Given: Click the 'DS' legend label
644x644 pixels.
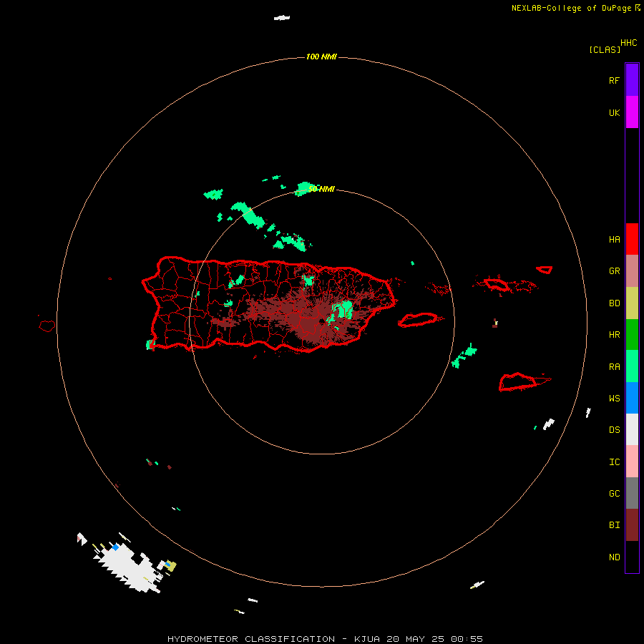Looking at the screenshot, I should click(614, 430).
